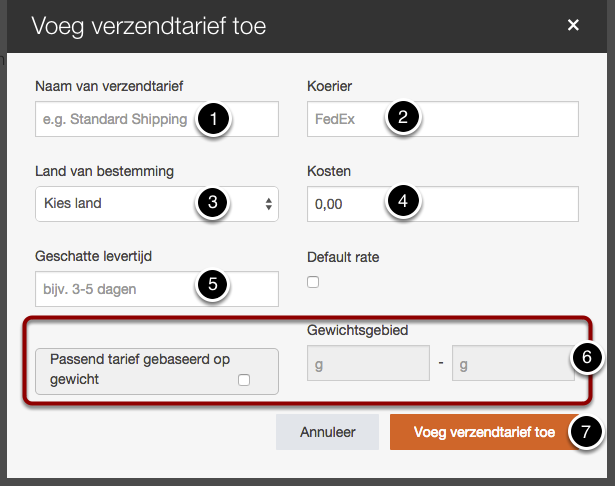Click the numbered marker 5 badge

point(213,287)
